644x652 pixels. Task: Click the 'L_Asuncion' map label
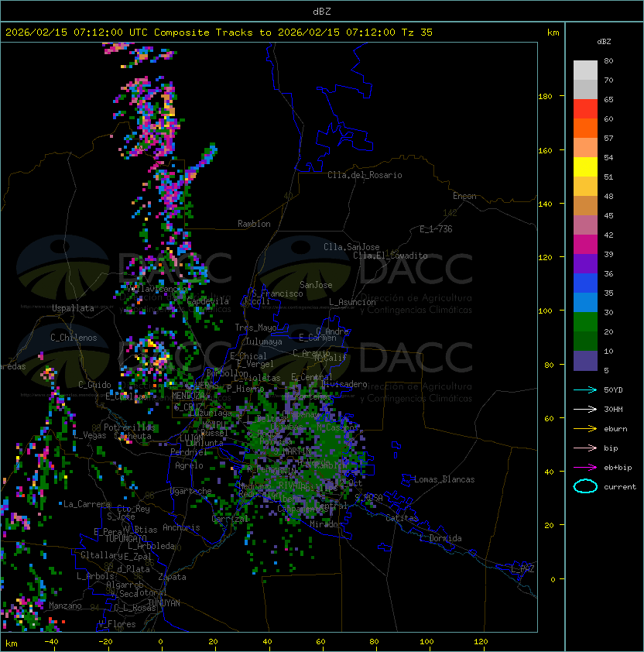tap(352, 302)
